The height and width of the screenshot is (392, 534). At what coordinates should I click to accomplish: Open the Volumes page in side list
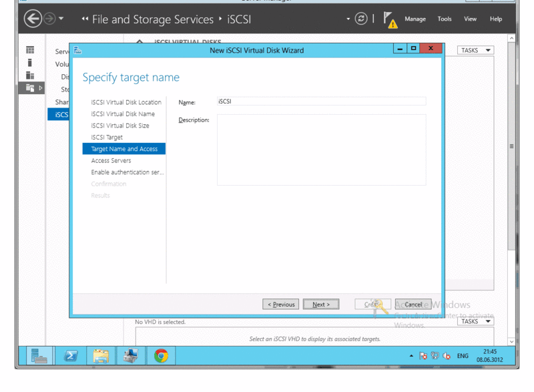[62, 64]
